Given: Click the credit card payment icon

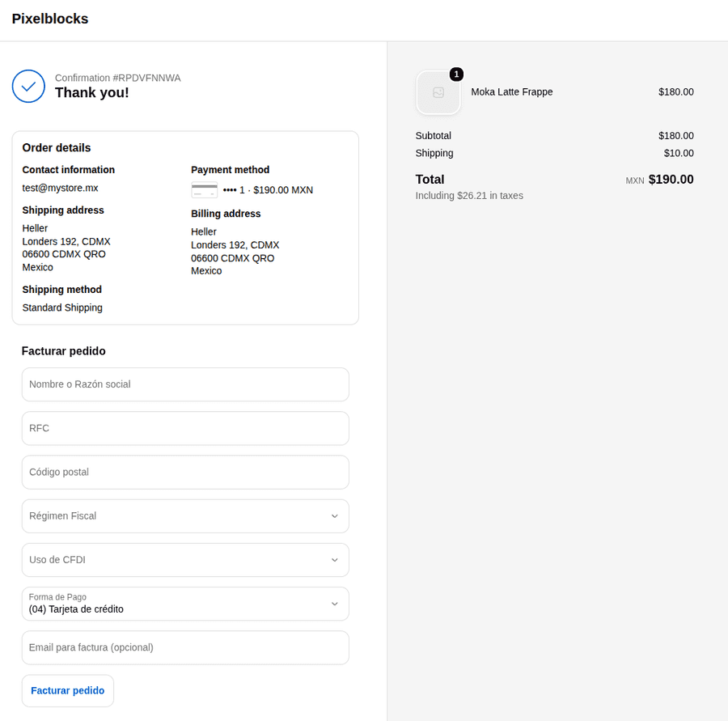Looking at the screenshot, I should click(205, 190).
